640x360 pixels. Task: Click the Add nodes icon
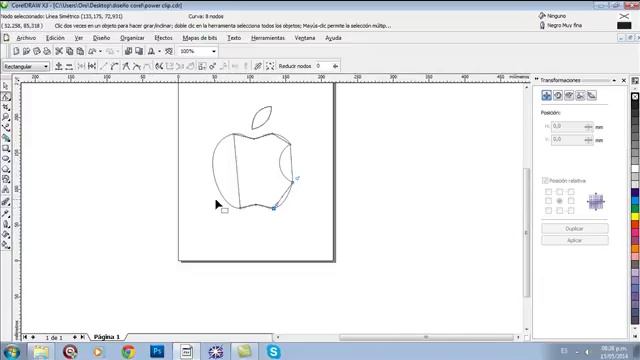pos(58,66)
